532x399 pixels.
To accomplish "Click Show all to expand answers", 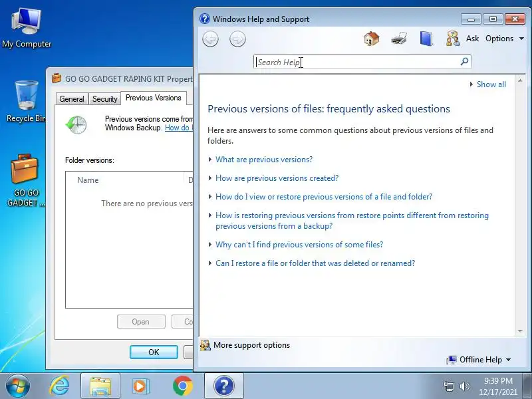I will 491,84.
